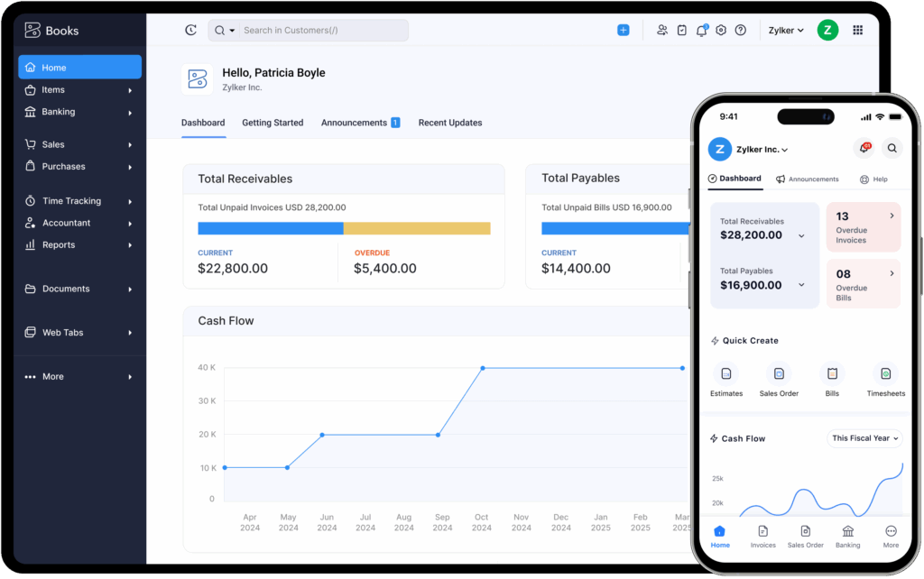Open the Announcements tab on desktop
The image size is (924, 579).
pos(354,123)
